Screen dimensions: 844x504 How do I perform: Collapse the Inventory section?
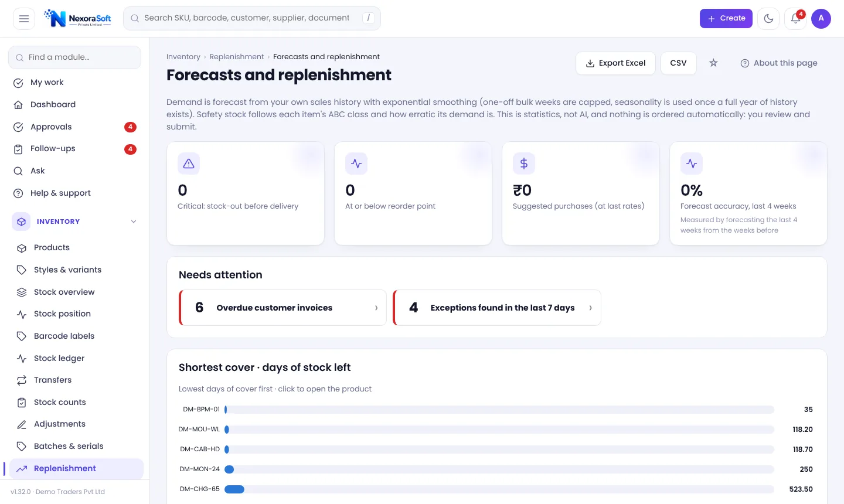[74, 222]
